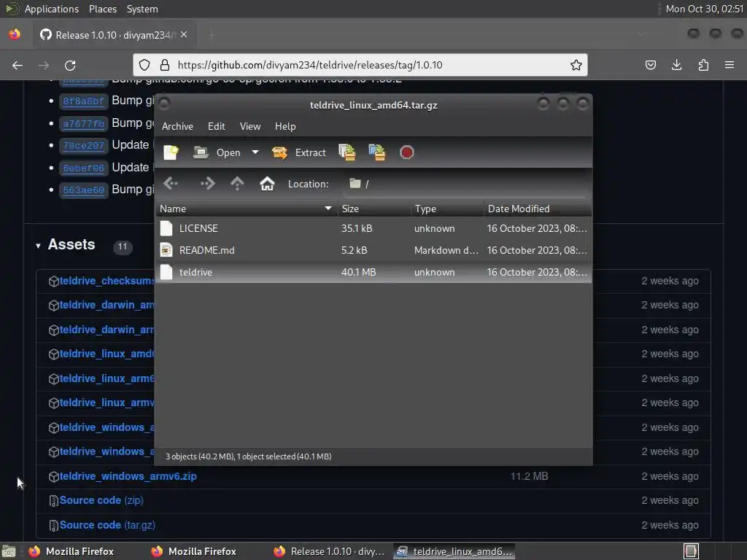Screen dimensions: 747x560
Task: Add a folder to archive toolbar icon
Action: tap(377, 152)
